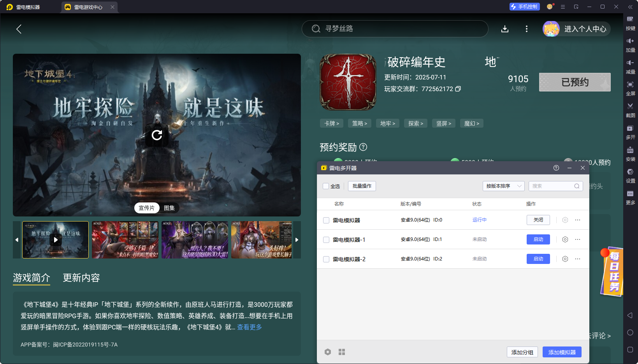638x364 pixels.
Task: Click the replay button on the promo video
Action: tap(157, 135)
